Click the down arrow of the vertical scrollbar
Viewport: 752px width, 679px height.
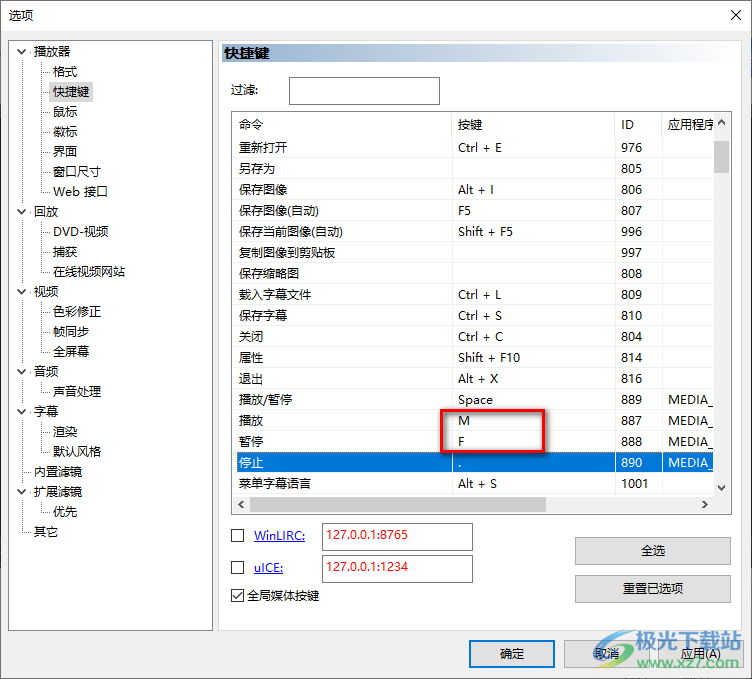[x=721, y=486]
